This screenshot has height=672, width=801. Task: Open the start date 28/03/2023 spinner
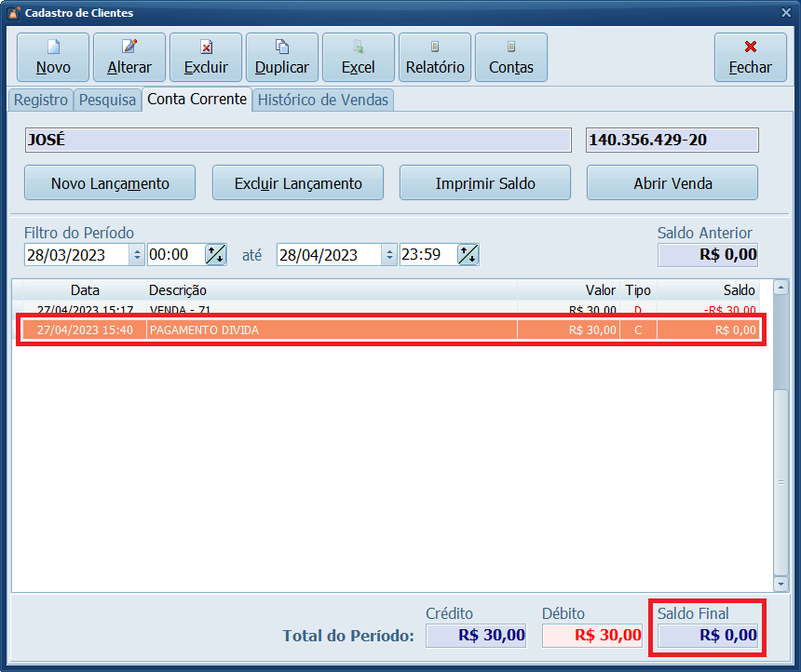pos(138,255)
